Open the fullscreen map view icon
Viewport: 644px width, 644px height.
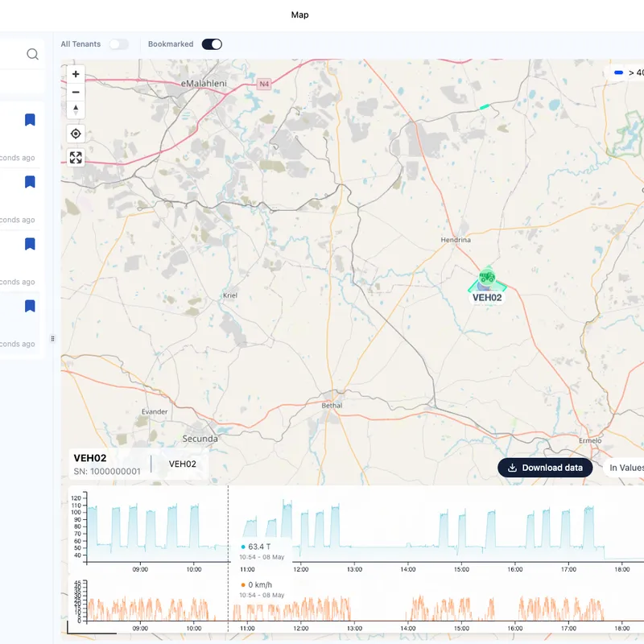tap(76, 157)
